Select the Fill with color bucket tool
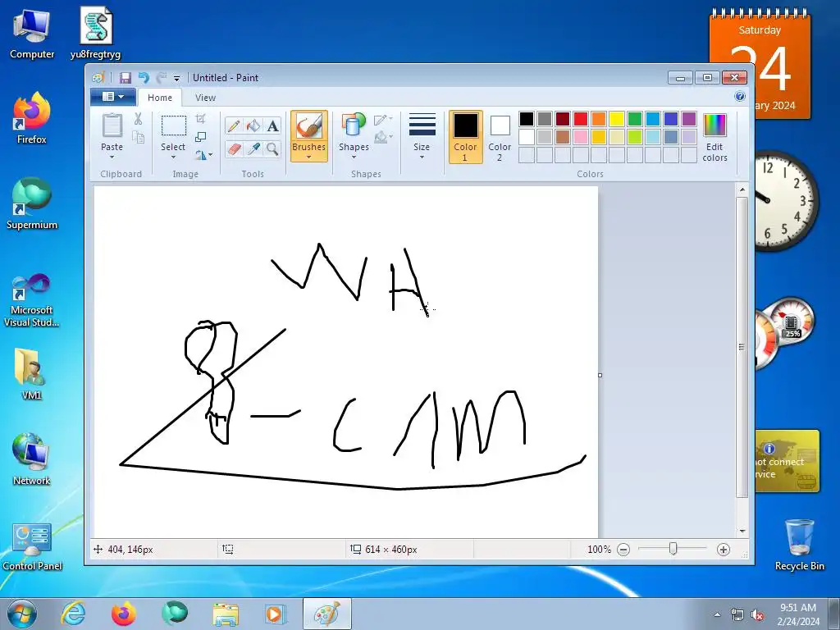 point(253,126)
